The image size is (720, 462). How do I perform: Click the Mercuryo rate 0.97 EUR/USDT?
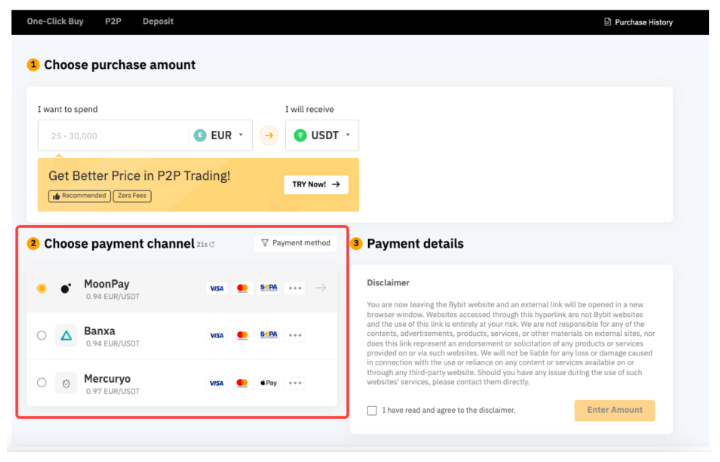tap(112, 392)
